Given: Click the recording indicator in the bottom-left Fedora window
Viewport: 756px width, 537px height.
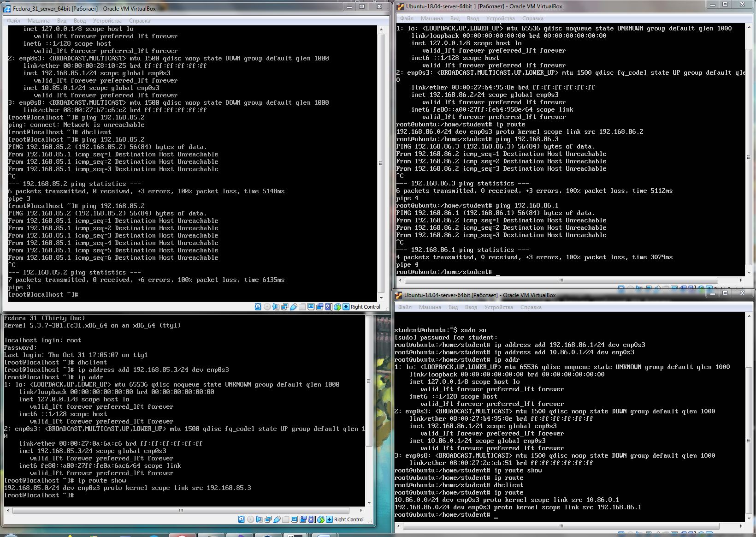Looking at the screenshot, I should (303, 519).
